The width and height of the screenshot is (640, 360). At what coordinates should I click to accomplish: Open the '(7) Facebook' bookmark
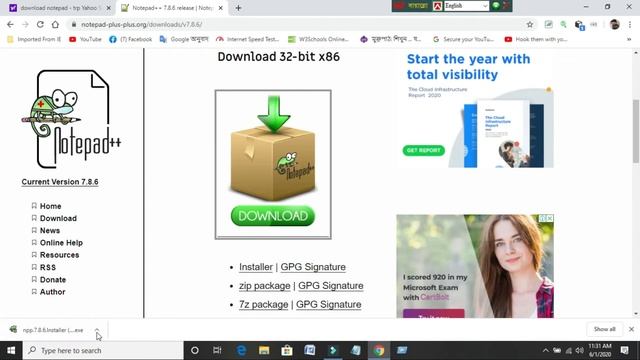(x=131, y=39)
